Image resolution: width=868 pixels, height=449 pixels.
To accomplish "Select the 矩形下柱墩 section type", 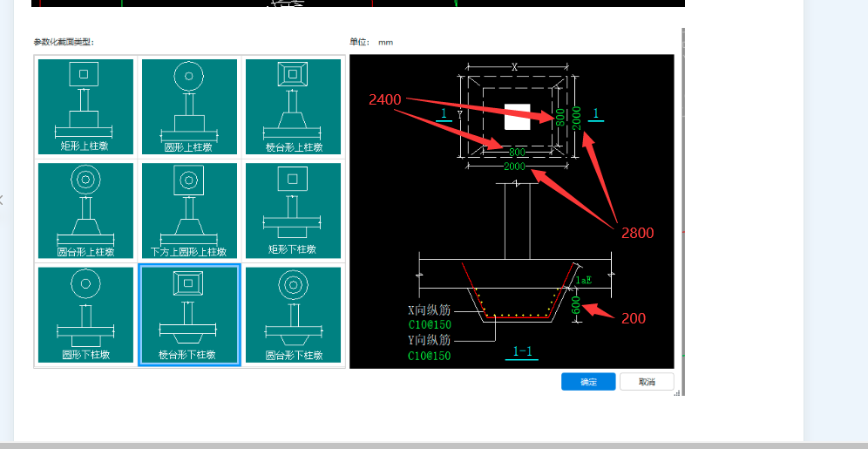I will coord(293,210).
